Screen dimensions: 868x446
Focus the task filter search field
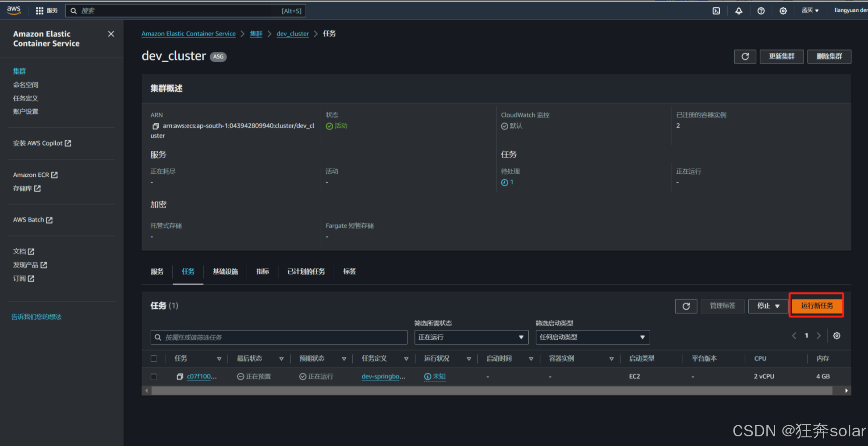click(279, 337)
